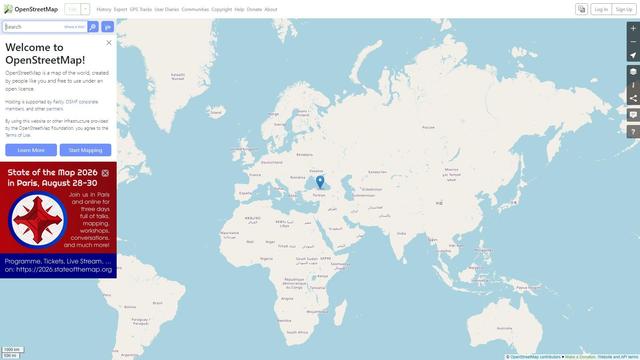Close the Welcome to OpenStreetMap panel
The image size is (640, 360).
(x=109, y=42)
